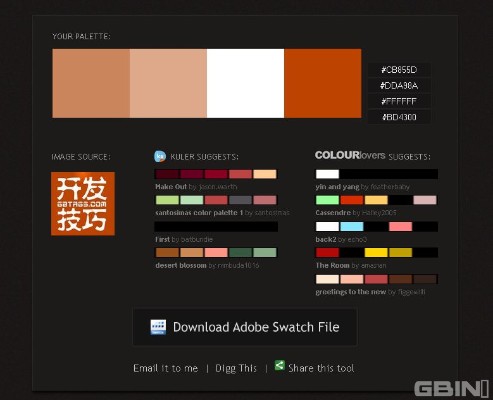Open greetings to the new palette
This screenshot has height=400, width=493.
tap(351, 292)
